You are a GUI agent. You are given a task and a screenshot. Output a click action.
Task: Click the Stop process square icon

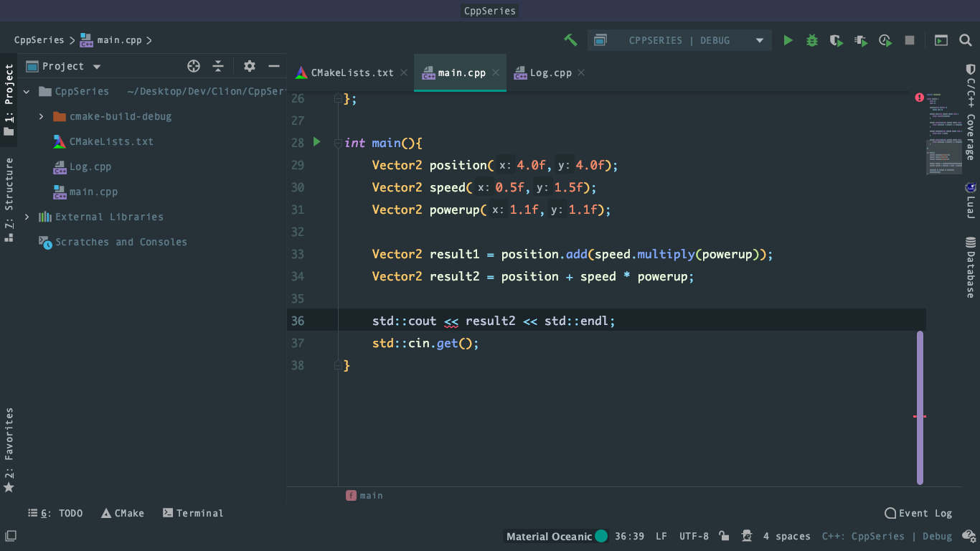click(x=910, y=40)
